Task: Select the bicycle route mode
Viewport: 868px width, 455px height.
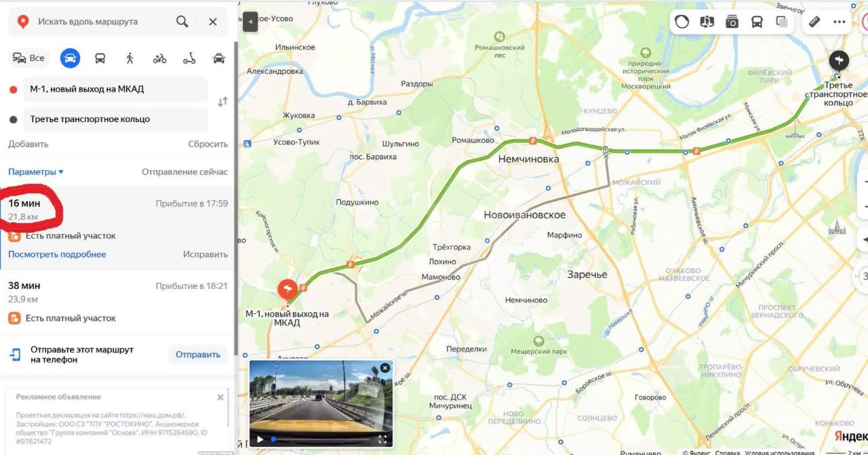Action: click(159, 58)
